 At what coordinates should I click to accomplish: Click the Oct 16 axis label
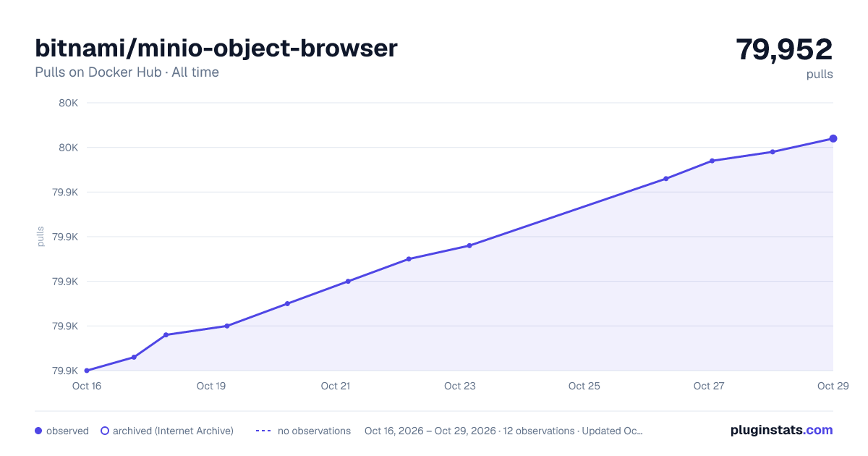coord(87,386)
